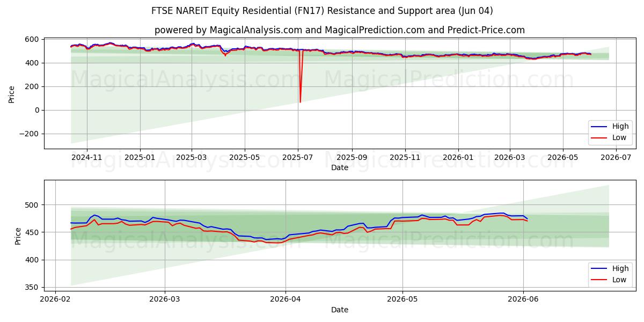644x322 pixels.
Task: Click the '2026-03' x-axis label in the top chart
Action: 510,158
